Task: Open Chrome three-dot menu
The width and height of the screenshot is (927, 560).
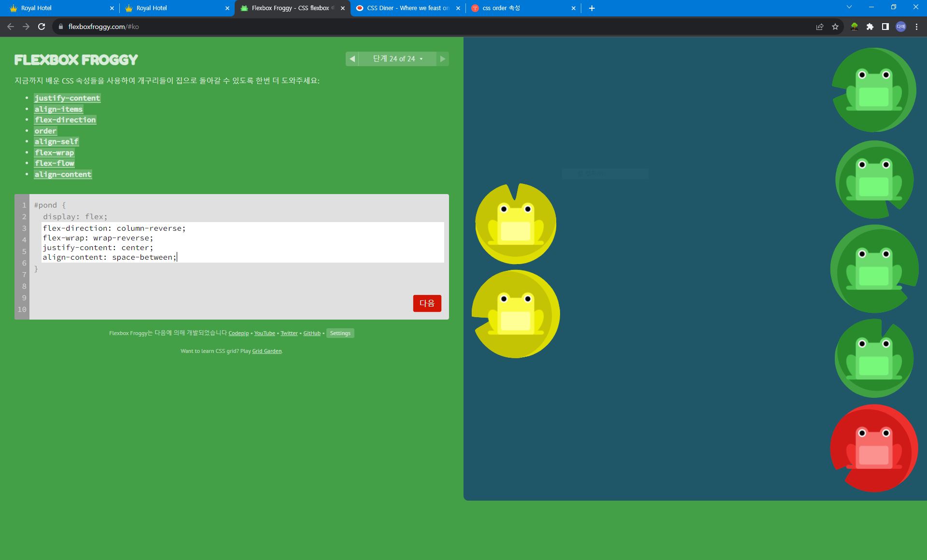Action: (x=916, y=27)
